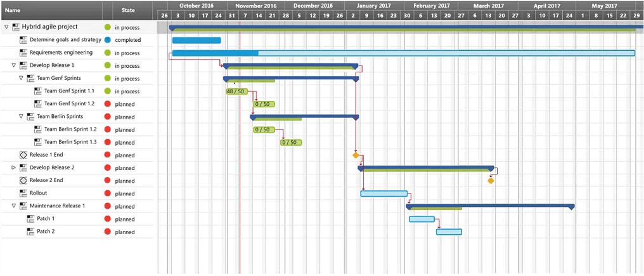This screenshot has height=276, width=644.
Task: Click the Team Berlin Sprint 1.2 task icon
Action: tap(38, 129)
